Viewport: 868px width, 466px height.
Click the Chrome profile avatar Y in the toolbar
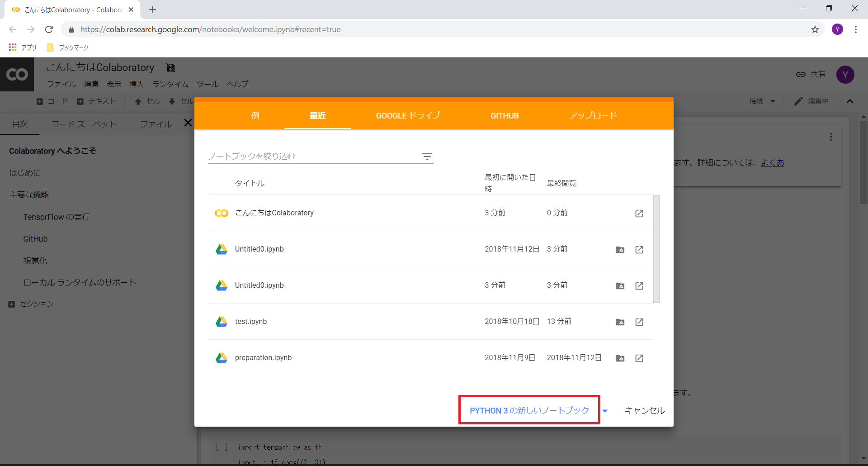tap(837, 29)
